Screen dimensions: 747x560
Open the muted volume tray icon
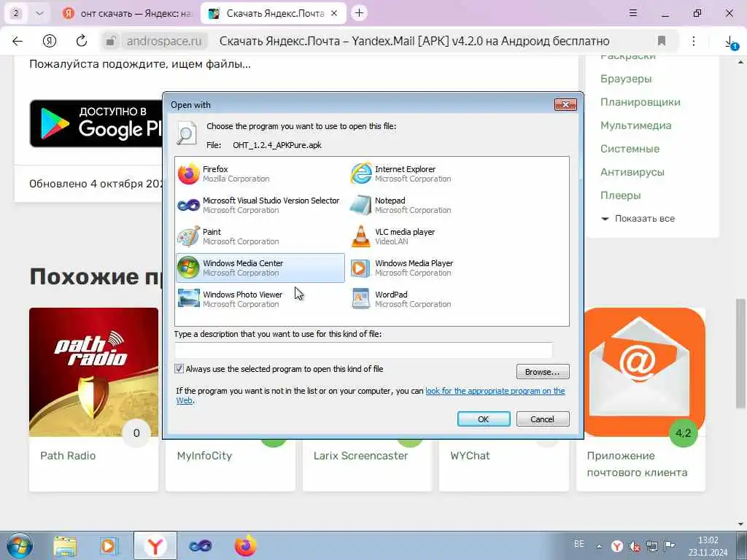click(x=635, y=546)
